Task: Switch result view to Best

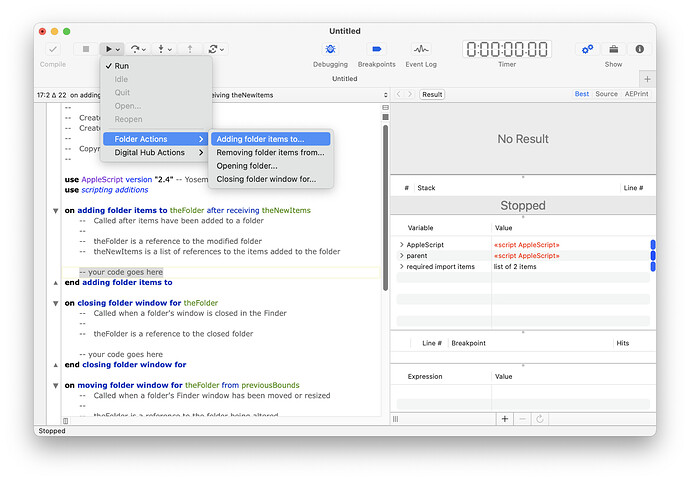Action: [x=581, y=94]
